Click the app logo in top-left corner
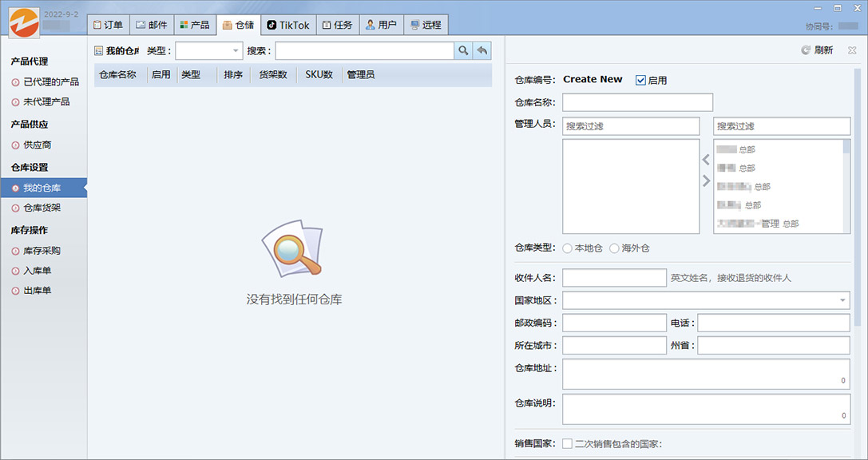Viewport: 868px width, 460px height. coord(24,22)
